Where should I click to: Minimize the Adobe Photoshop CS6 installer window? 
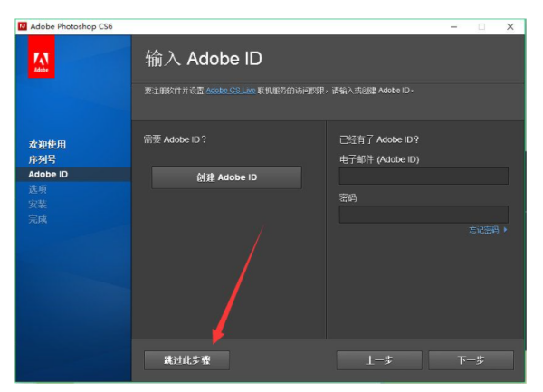tap(453, 26)
